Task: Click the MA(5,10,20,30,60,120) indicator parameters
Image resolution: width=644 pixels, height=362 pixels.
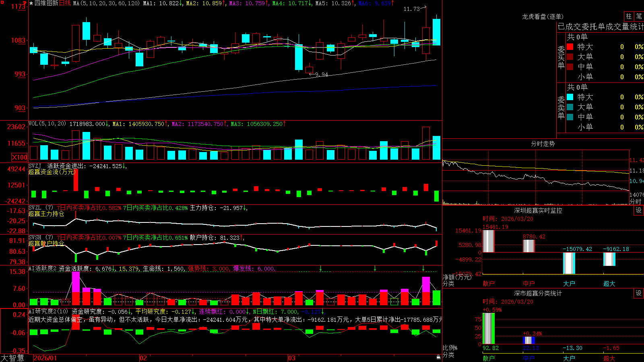Action: coord(107,3)
